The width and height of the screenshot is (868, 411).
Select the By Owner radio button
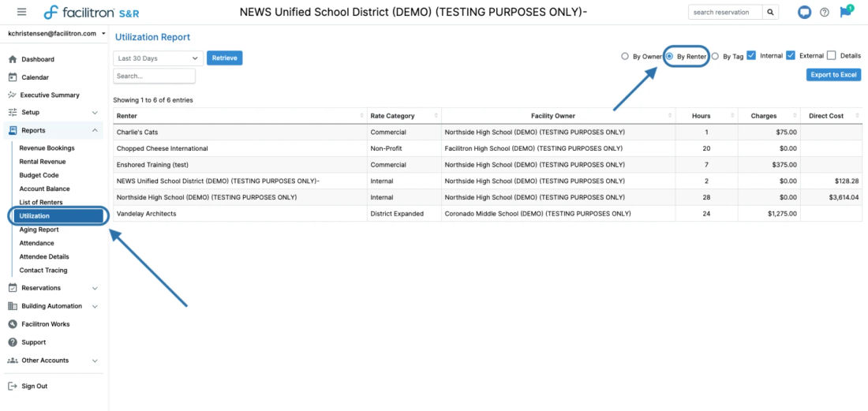pos(625,56)
